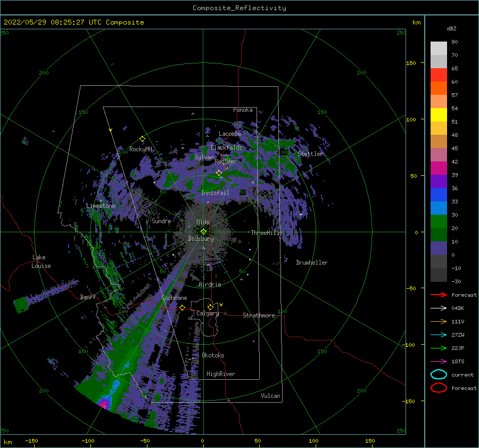Click the Airdrie label

click(210, 284)
